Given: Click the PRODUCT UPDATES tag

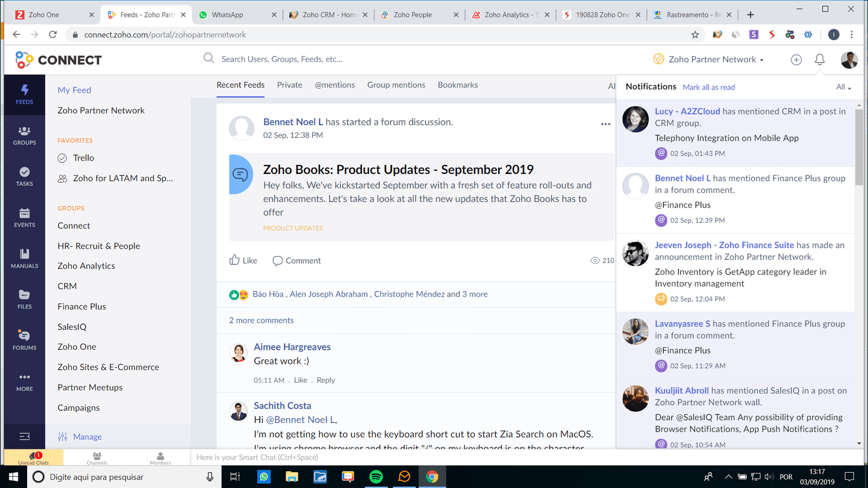Looking at the screenshot, I should 293,228.
